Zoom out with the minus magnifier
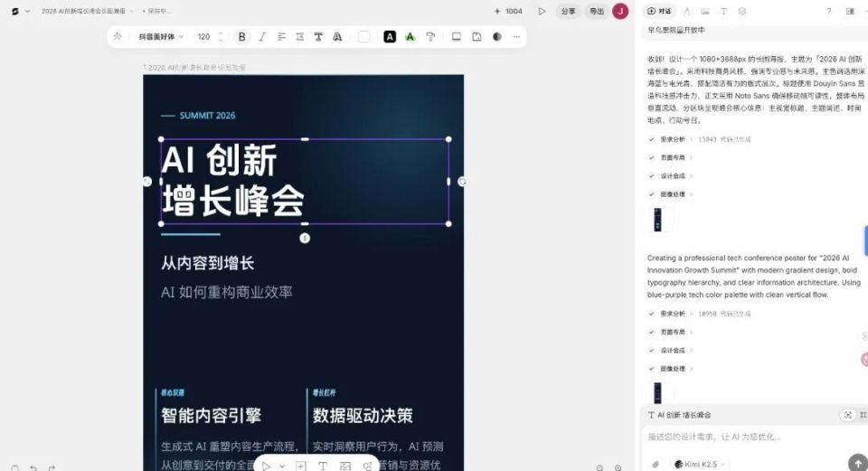The height and width of the screenshot is (471, 868). (599, 467)
